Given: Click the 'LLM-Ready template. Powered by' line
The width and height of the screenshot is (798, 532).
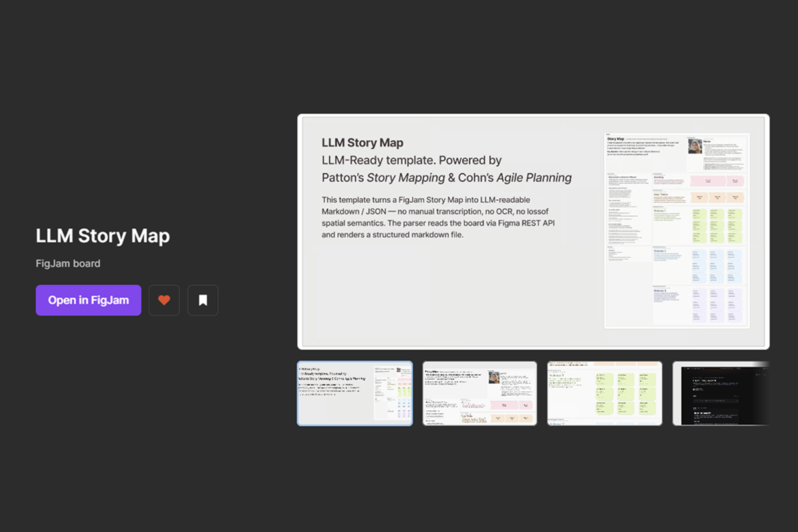Looking at the screenshot, I should [412, 160].
